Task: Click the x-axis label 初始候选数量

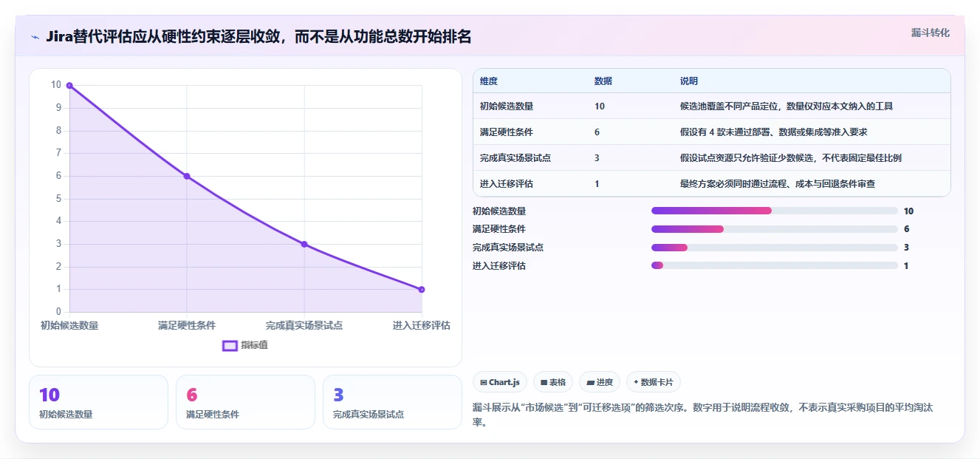Action: [x=69, y=325]
